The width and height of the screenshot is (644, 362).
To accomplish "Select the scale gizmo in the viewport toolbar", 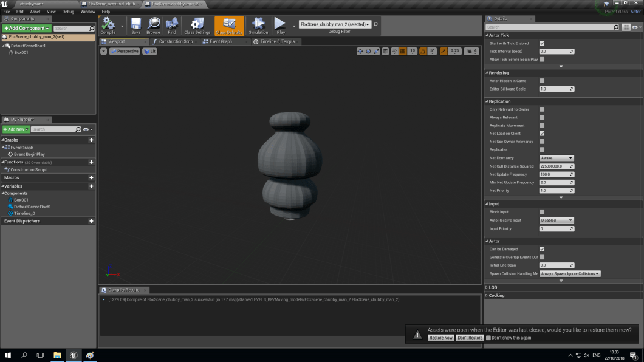I will coord(376,51).
